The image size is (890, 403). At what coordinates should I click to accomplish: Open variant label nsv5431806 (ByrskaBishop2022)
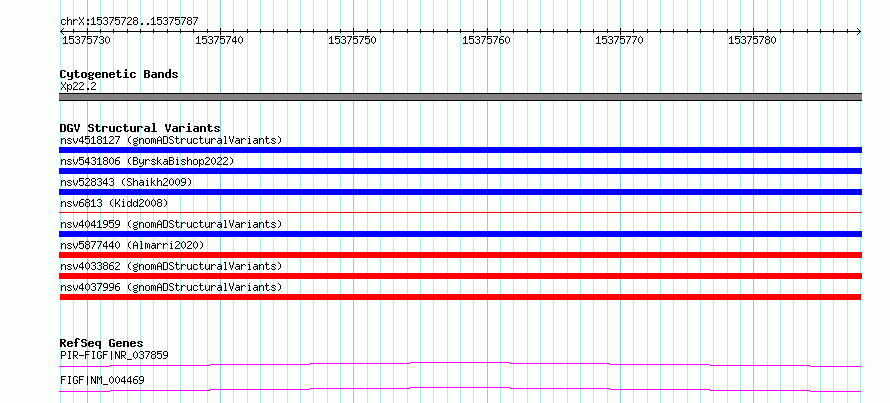(x=147, y=161)
